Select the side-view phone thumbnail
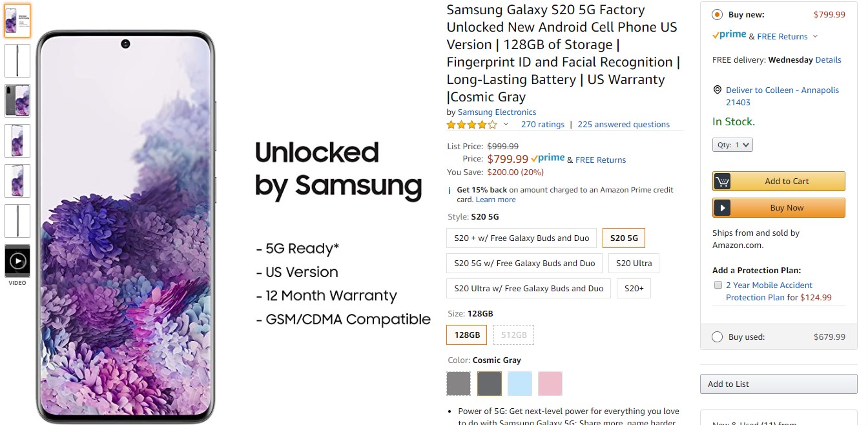The height and width of the screenshot is (425, 868). tap(17, 61)
